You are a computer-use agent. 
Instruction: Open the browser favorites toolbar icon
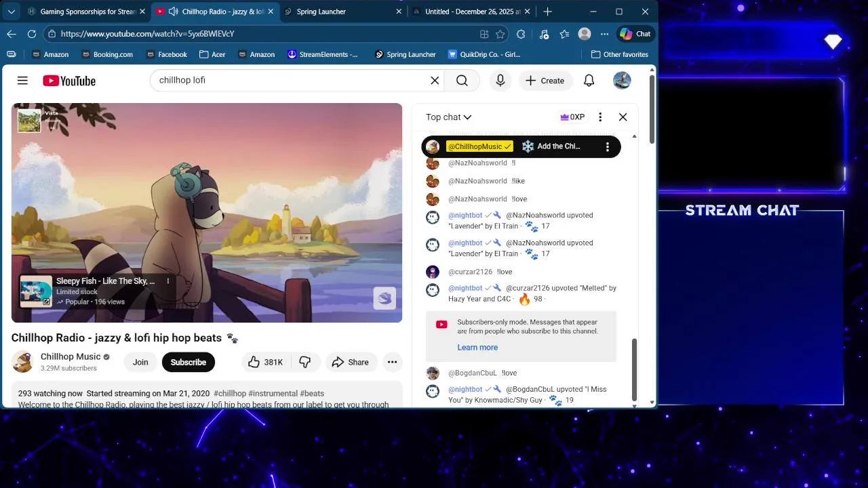point(564,34)
